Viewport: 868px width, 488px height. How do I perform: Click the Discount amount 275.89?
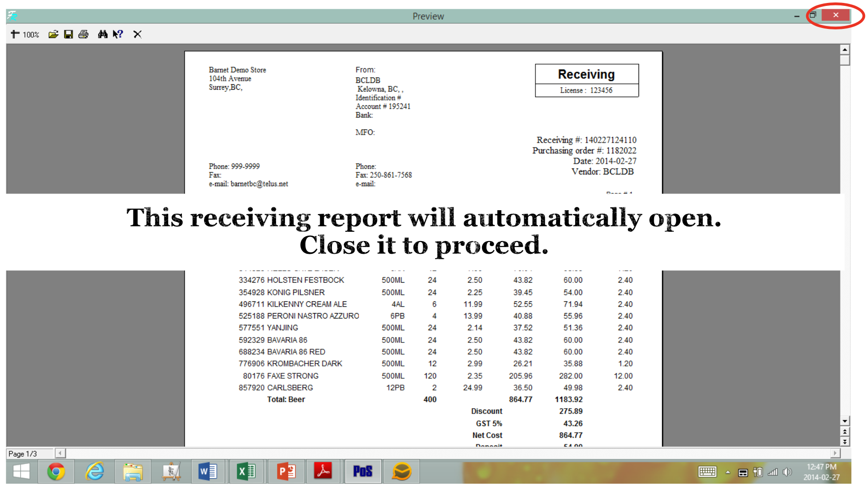click(x=571, y=412)
